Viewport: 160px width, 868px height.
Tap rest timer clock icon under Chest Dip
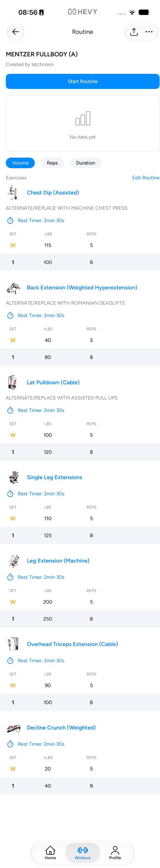tap(11, 221)
